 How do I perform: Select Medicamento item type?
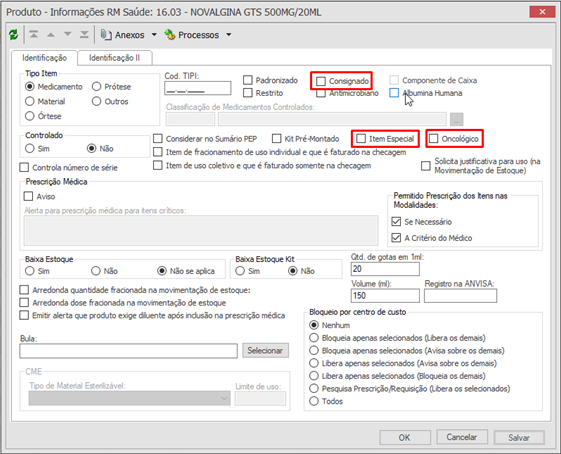(x=30, y=87)
